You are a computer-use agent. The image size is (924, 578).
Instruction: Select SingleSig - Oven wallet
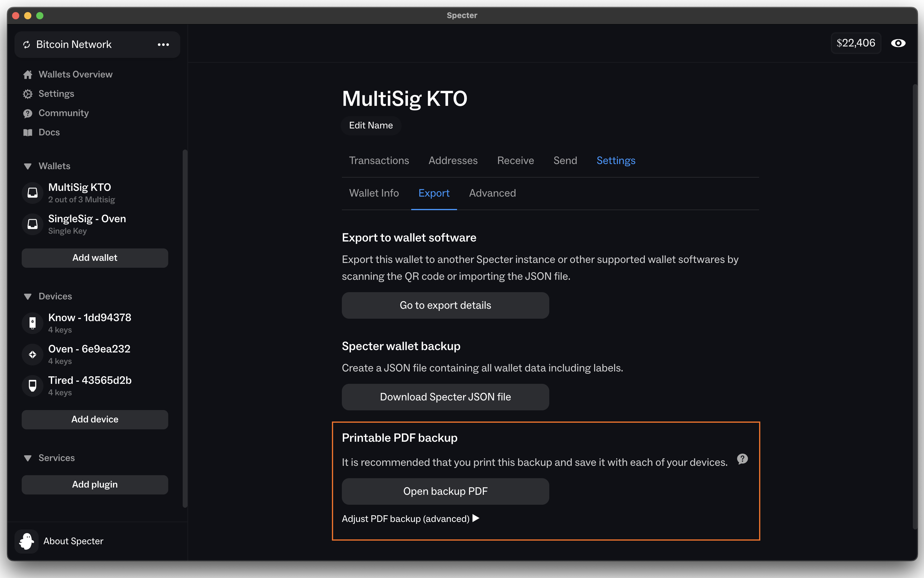pyautogui.click(x=87, y=224)
